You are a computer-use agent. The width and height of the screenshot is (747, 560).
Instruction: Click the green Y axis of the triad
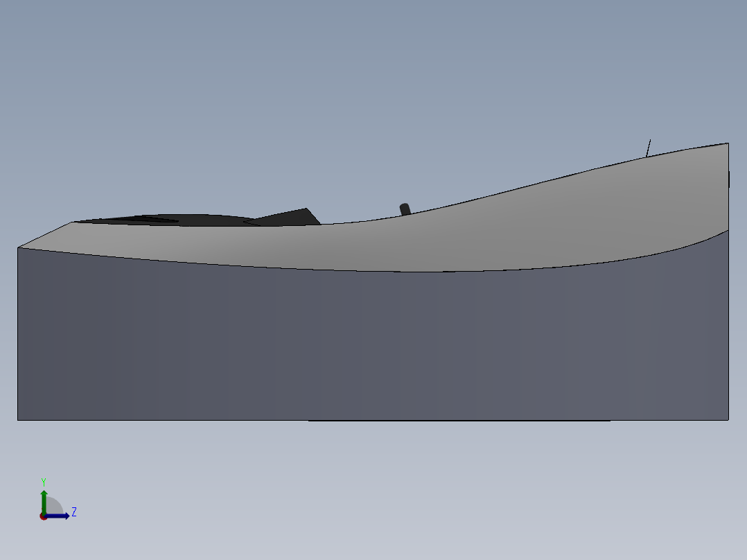(44, 502)
